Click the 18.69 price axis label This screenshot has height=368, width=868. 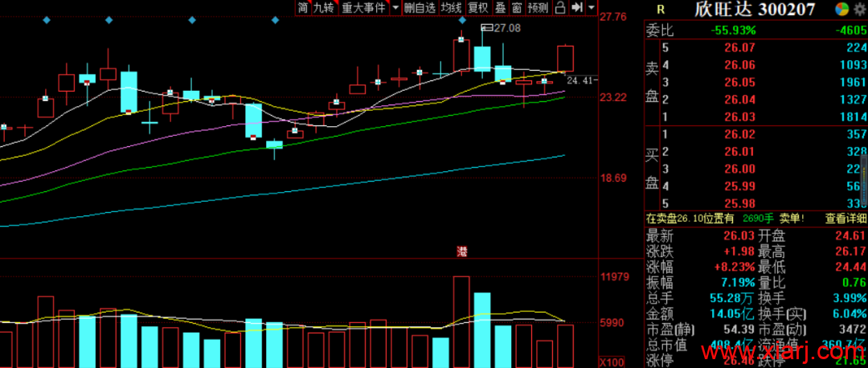[614, 178]
